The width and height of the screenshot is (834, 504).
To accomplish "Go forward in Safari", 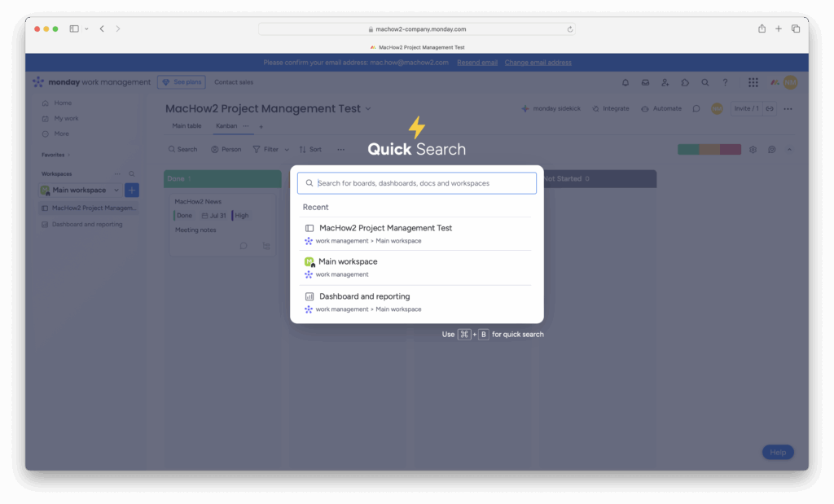I will (118, 28).
